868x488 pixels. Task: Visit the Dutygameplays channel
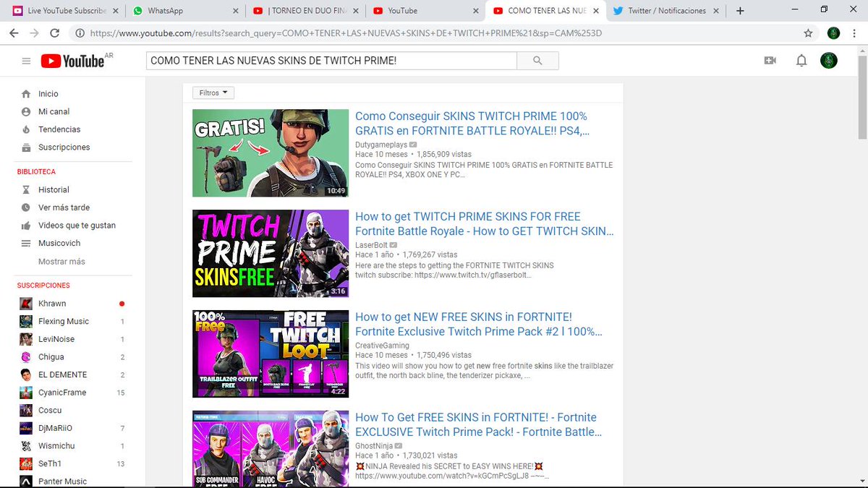[x=381, y=145]
